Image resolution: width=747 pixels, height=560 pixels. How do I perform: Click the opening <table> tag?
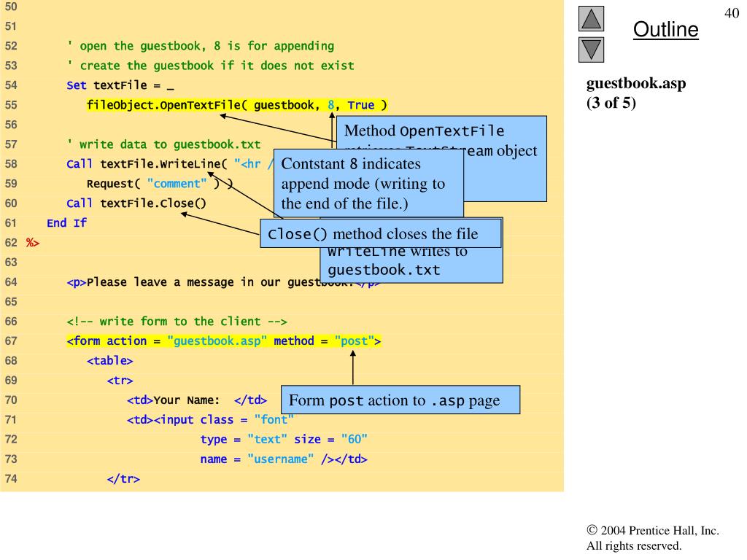109,361
